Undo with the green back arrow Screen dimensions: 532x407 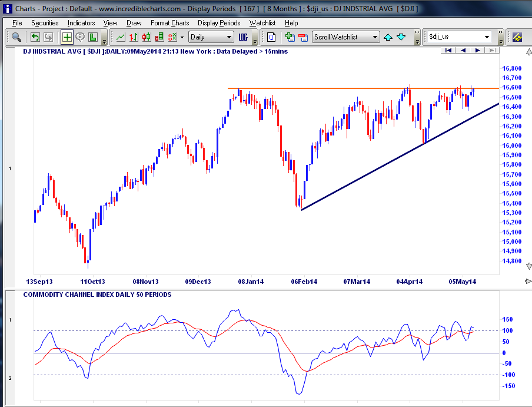[35, 37]
